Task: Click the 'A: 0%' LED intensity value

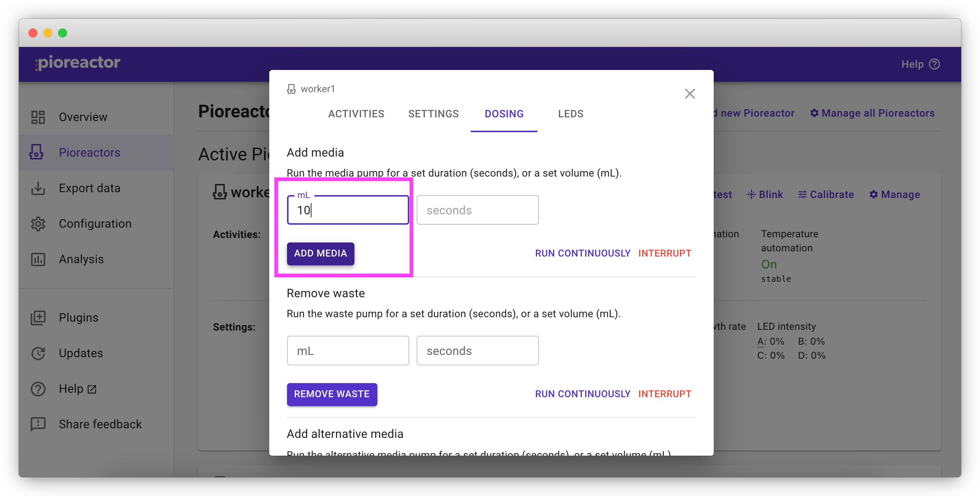Action: pyautogui.click(x=770, y=341)
